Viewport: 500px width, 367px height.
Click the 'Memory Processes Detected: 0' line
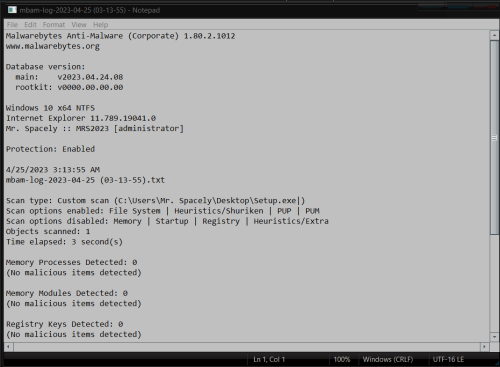coord(71,262)
